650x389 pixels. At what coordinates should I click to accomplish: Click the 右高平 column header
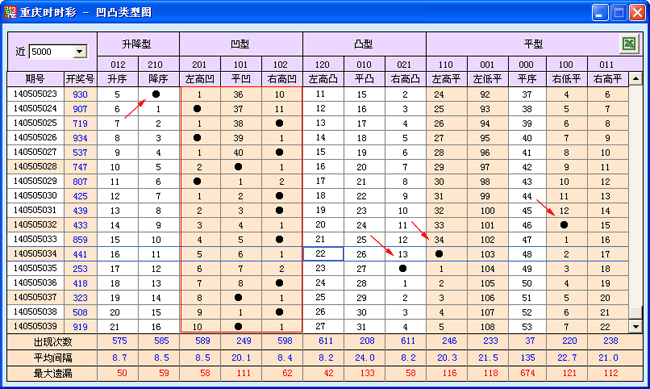(x=607, y=79)
